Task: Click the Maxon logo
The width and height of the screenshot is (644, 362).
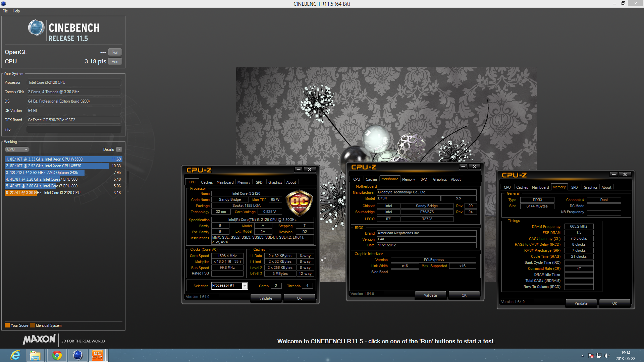Action: coord(39,340)
